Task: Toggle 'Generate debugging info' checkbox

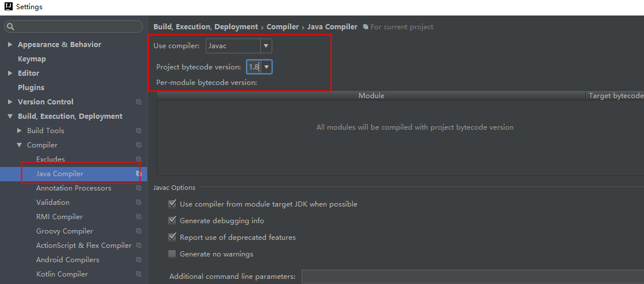Action: 172,220
